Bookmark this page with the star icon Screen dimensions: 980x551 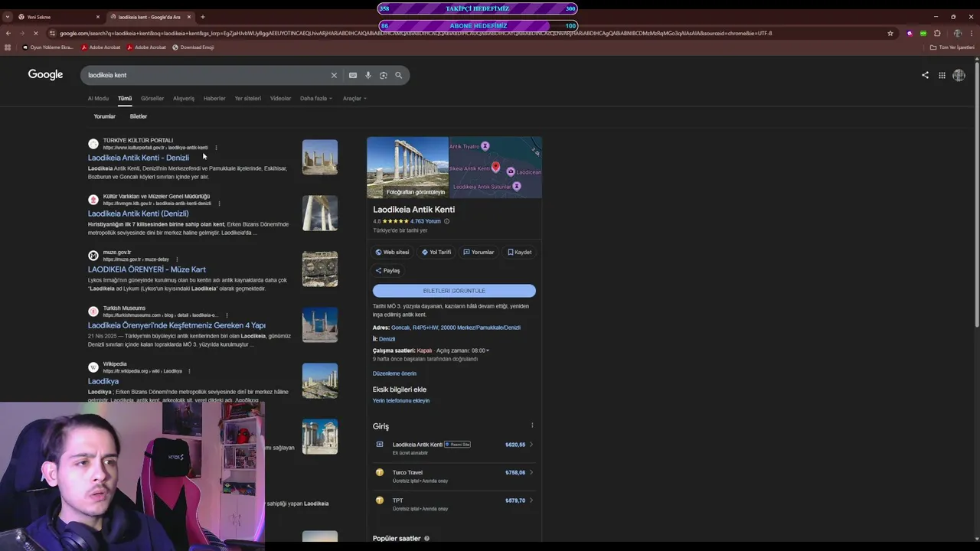click(890, 33)
